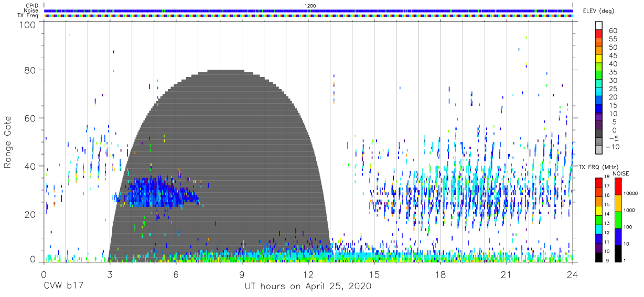Select the y-axis tick label '80'
This screenshot has height=297, width=644.
click(x=29, y=70)
